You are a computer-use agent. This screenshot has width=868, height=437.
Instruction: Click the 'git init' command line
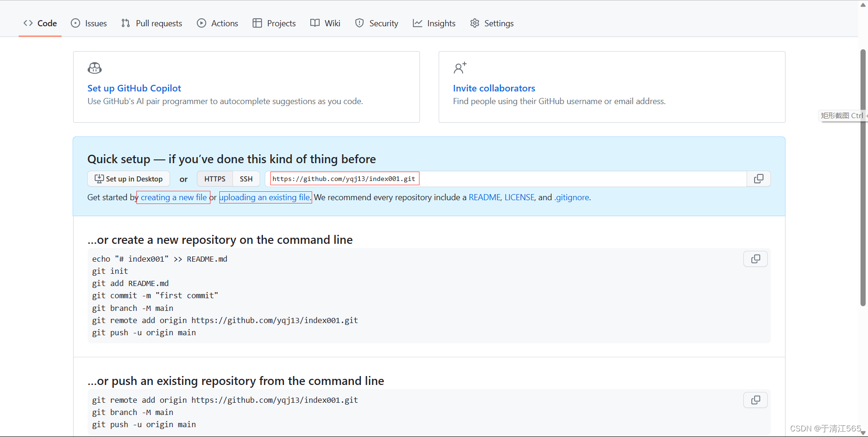(110, 271)
